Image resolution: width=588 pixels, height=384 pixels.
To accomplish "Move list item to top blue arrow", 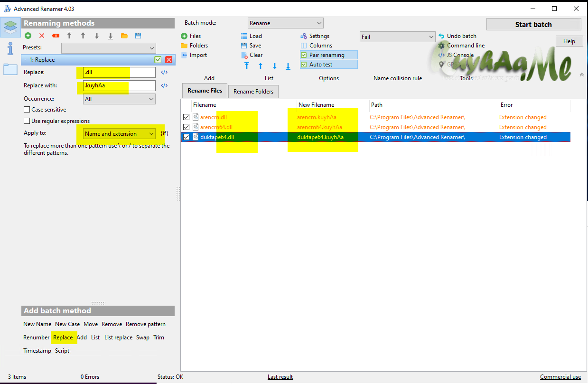I will (247, 66).
